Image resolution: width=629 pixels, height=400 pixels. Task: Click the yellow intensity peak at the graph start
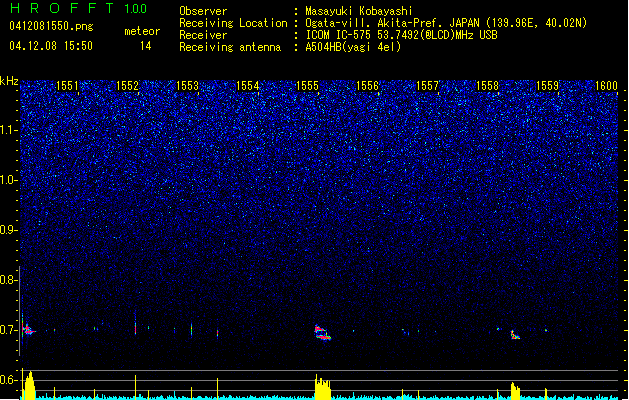pyautogui.click(x=29, y=385)
